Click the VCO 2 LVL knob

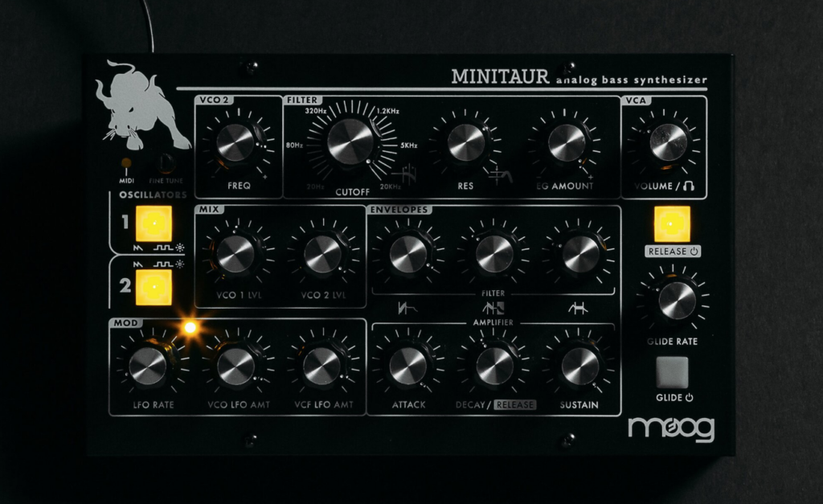point(322,254)
